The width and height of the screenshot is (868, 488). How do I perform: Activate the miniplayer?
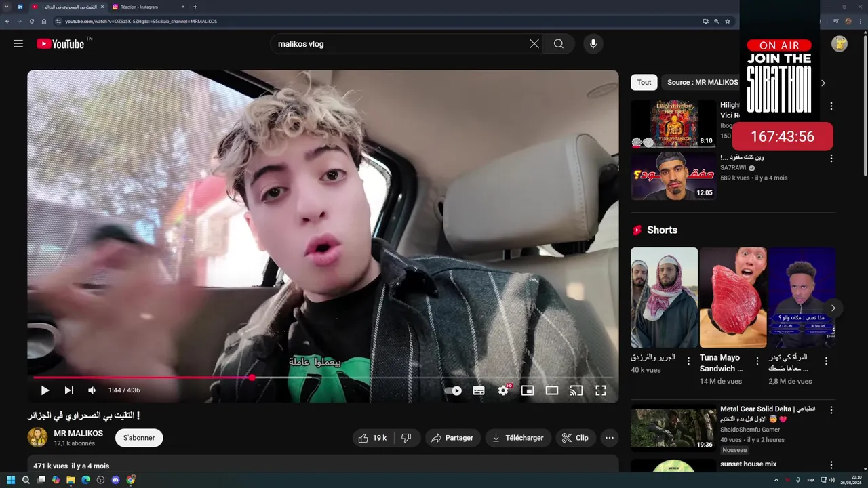527,390
